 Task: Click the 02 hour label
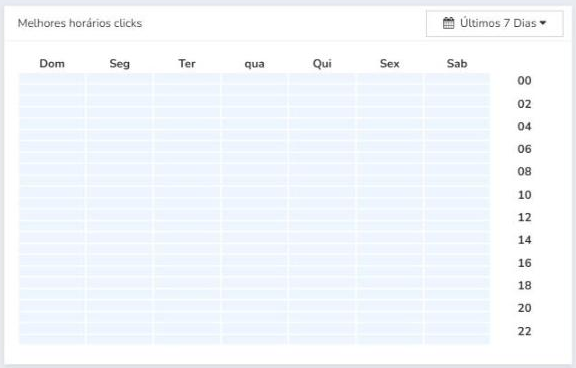[524, 104]
